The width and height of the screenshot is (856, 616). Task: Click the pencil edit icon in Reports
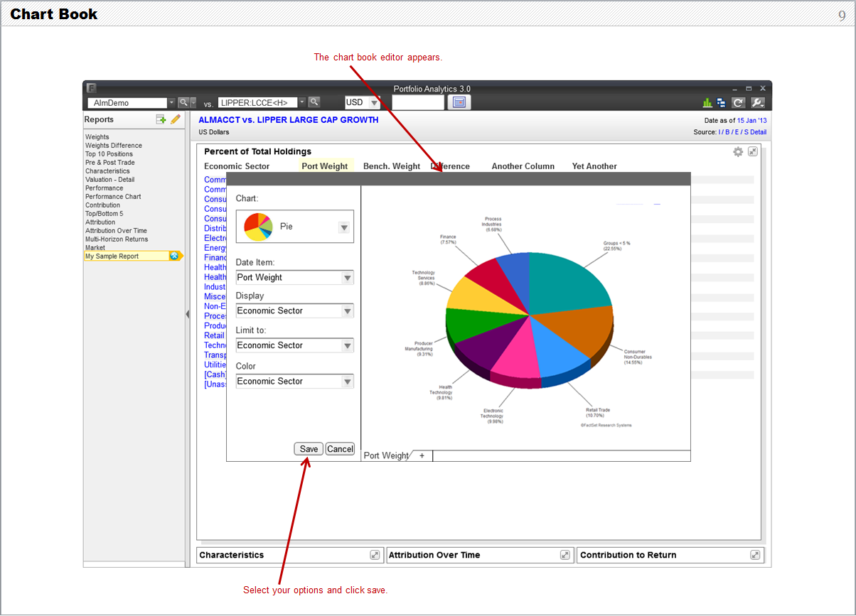pyautogui.click(x=176, y=119)
